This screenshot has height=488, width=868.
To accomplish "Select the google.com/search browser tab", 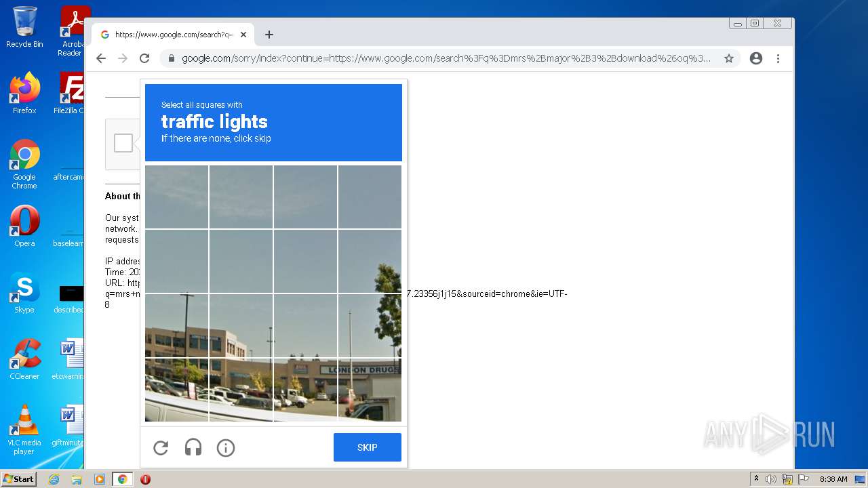I will click(174, 35).
